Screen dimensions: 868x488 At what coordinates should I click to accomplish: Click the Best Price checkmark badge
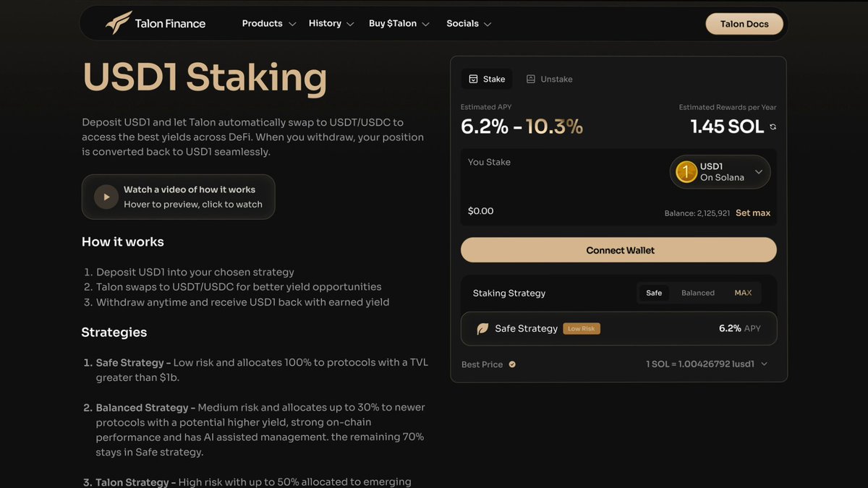[x=512, y=364]
